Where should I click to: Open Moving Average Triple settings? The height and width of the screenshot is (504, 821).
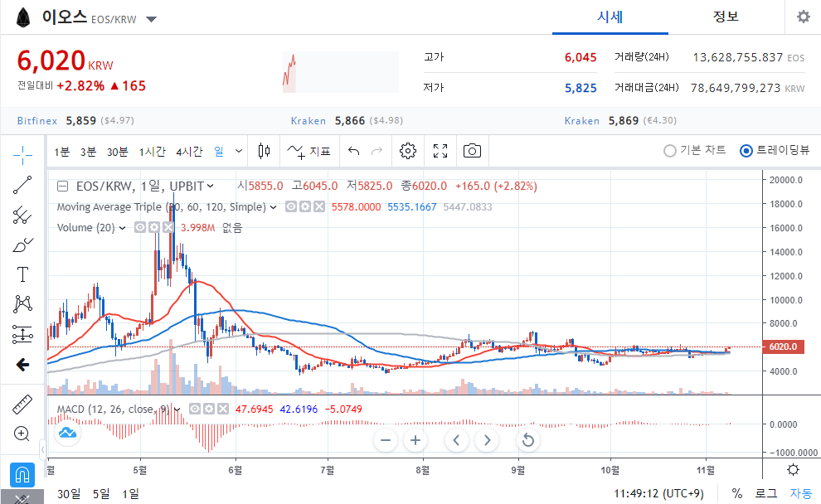pyautogui.click(x=304, y=206)
